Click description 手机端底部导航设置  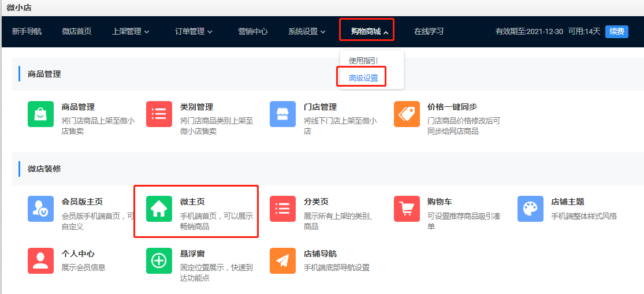337,268
